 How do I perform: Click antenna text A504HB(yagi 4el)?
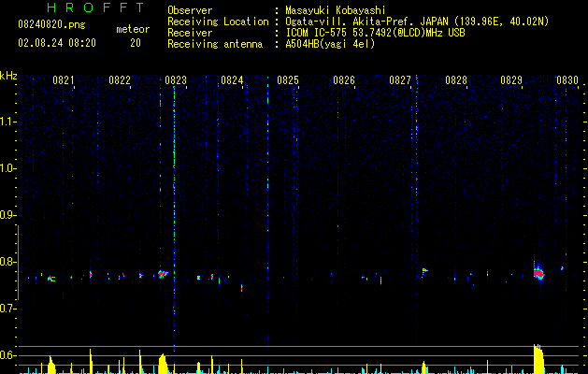[x=330, y=44]
